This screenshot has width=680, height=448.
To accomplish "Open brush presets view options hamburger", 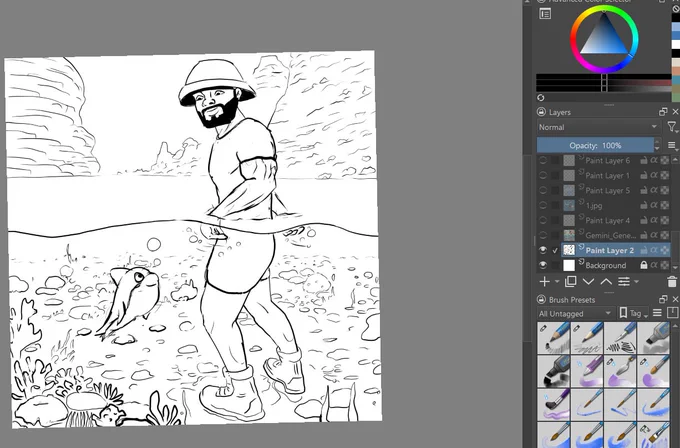I will [657, 313].
